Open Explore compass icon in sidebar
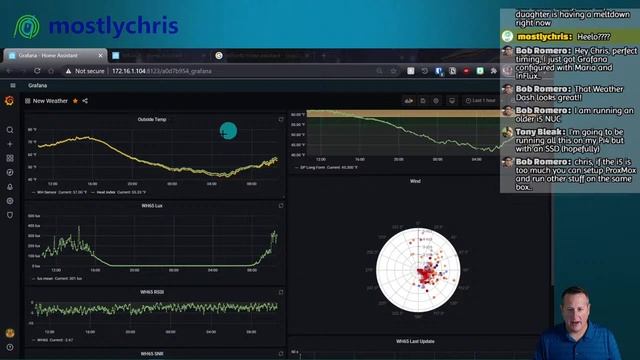Screen dimensions: 640x360 [x=10, y=173]
